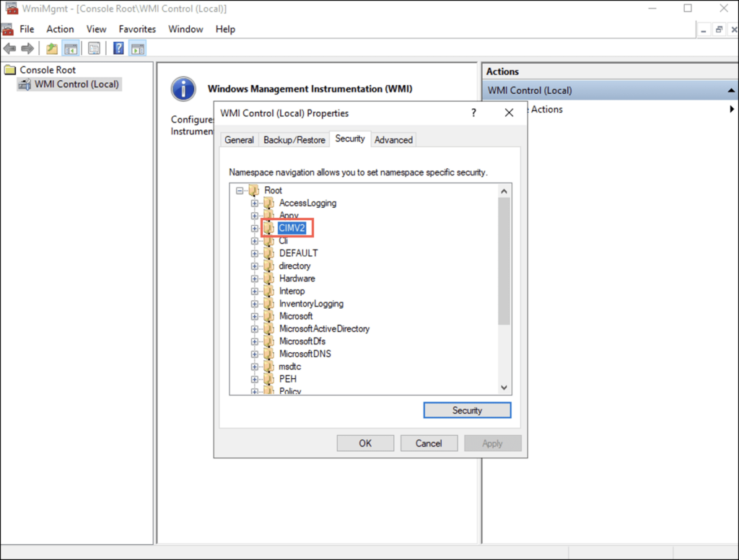Select the DEFAULT namespace entry

tap(298, 253)
